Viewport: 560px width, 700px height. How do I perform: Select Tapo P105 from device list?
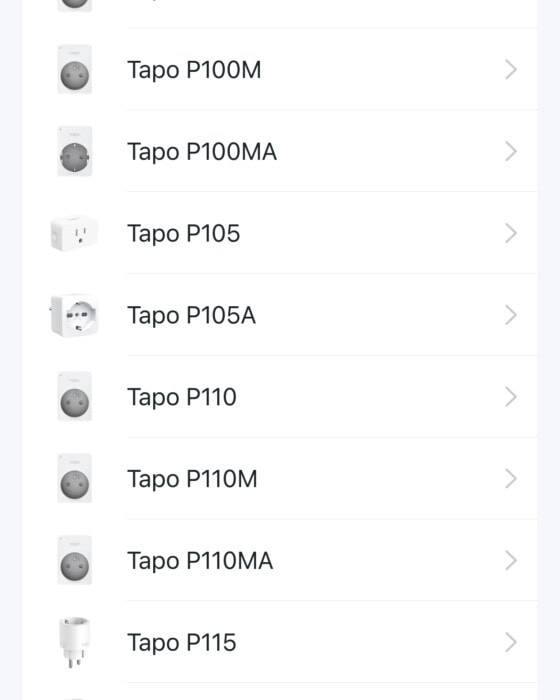pyautogui.click(x=280, y=233)
